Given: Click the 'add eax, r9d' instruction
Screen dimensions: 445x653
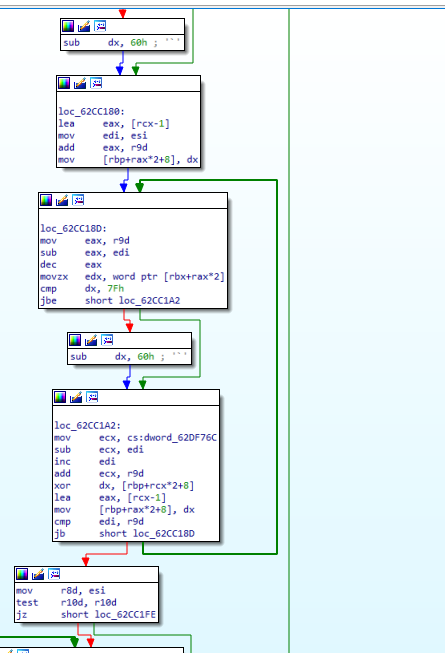Looking at the screenshot, I should click(103, 148).
